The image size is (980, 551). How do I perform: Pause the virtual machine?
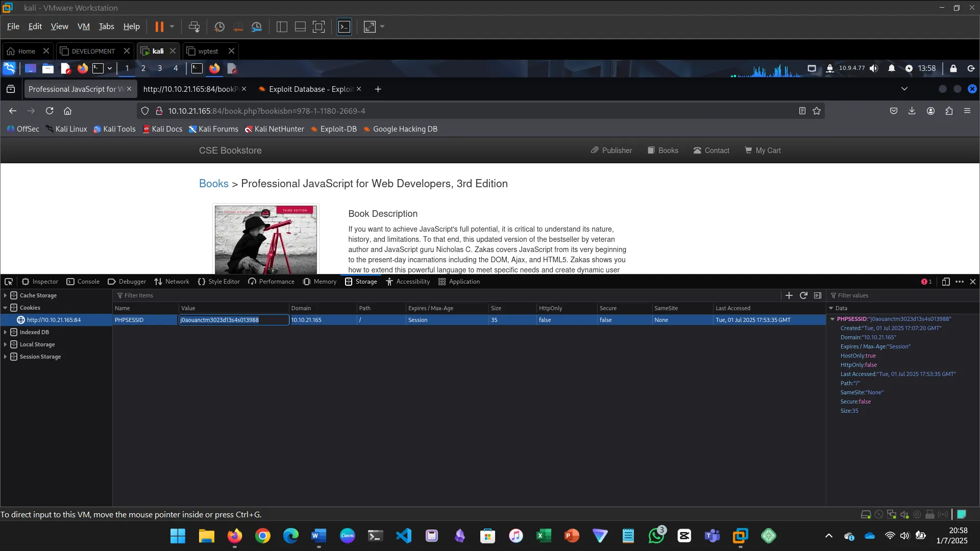click(x=159, y=27)
